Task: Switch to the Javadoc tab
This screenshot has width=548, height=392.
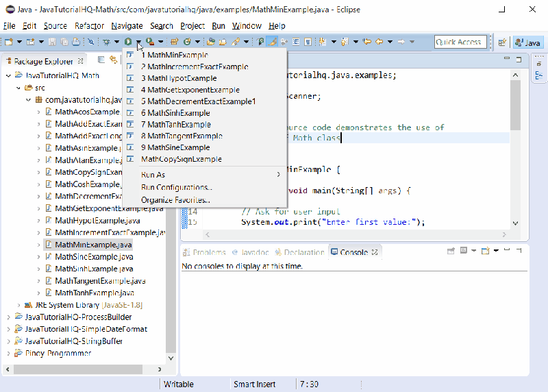Action: [251, 252]
